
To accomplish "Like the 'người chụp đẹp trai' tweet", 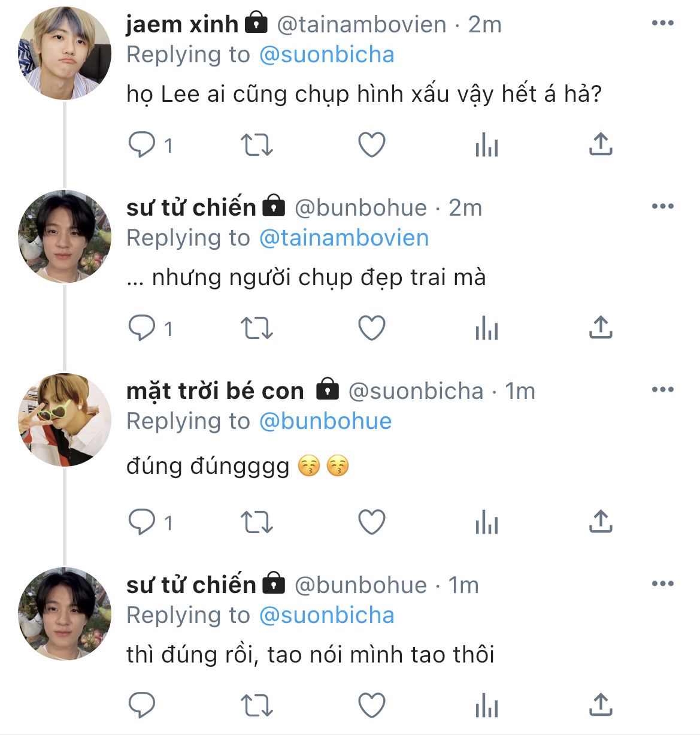I will pos(371,328).
